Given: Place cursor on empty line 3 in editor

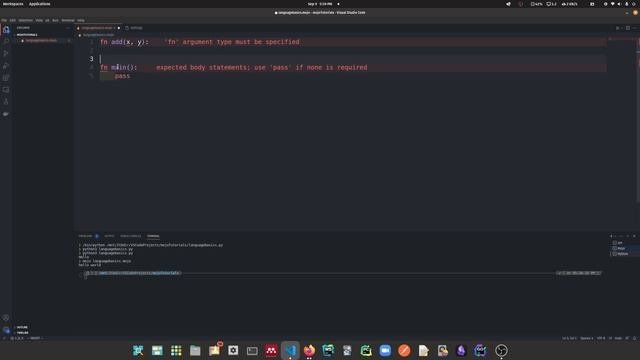Looking at the screenshot, I should click(x=353, y=59).
